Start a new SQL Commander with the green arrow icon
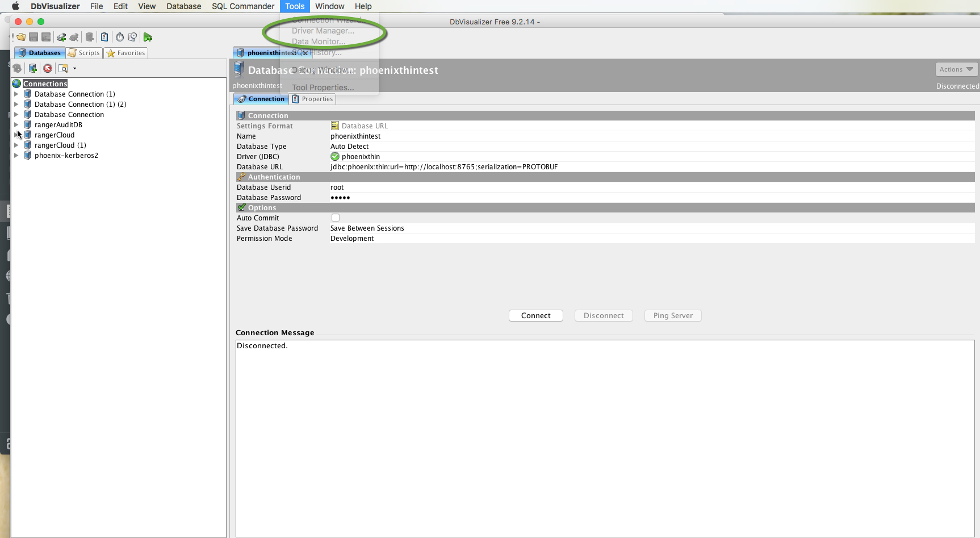Image resolution: width=980 pixels, height=538 pixels. click(x=148, y=37)
